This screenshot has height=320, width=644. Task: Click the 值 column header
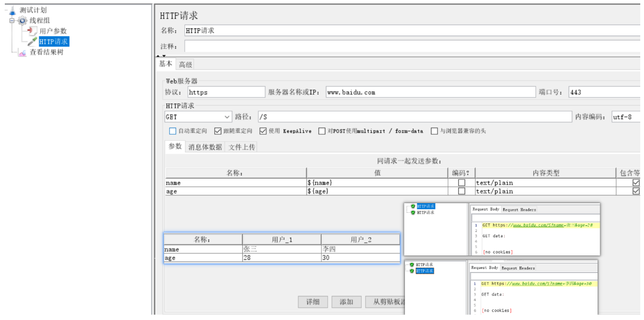378,173
